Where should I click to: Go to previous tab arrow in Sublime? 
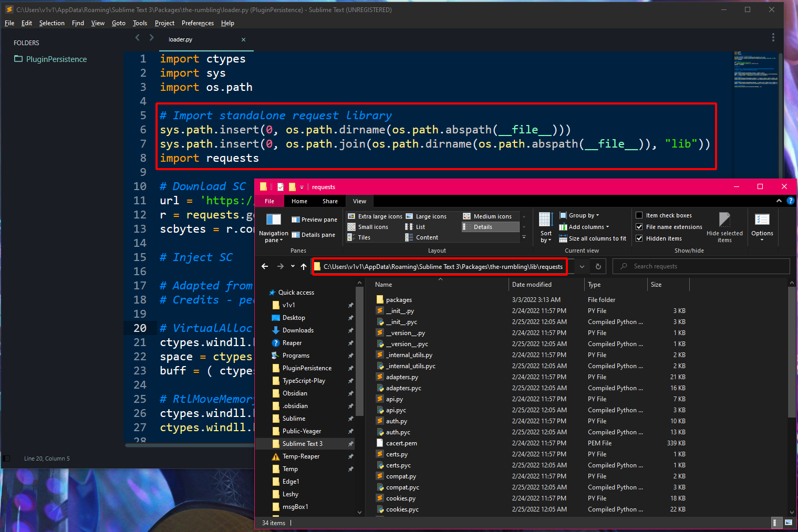click(x=138, y=37)
